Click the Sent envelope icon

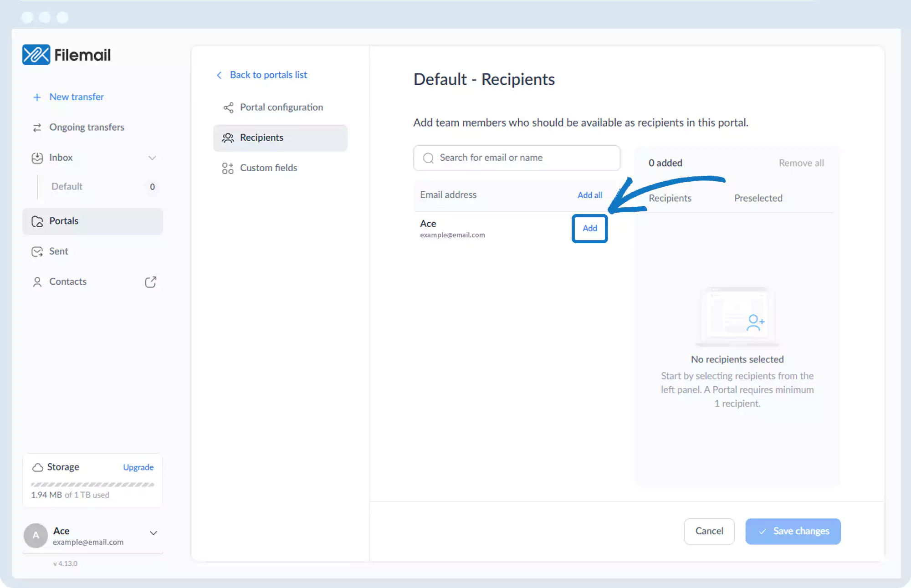37,252
